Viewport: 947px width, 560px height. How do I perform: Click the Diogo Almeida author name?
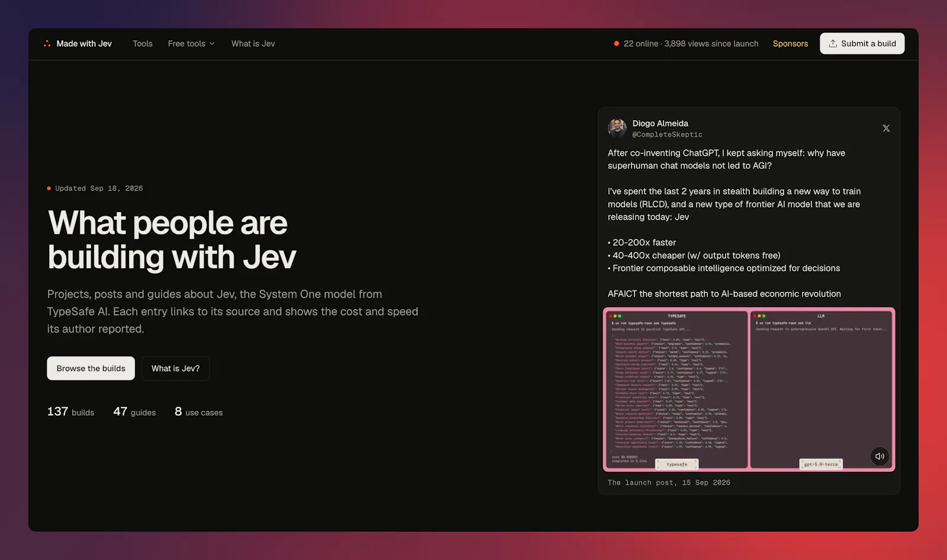[660, 124]
